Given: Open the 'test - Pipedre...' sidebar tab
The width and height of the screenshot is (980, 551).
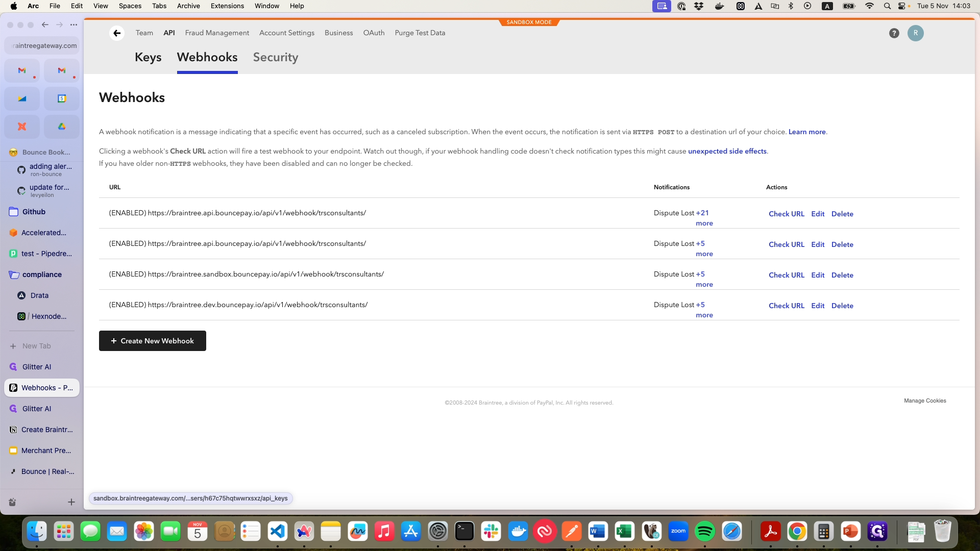Looking at the screenshot, I should (42, 254).
